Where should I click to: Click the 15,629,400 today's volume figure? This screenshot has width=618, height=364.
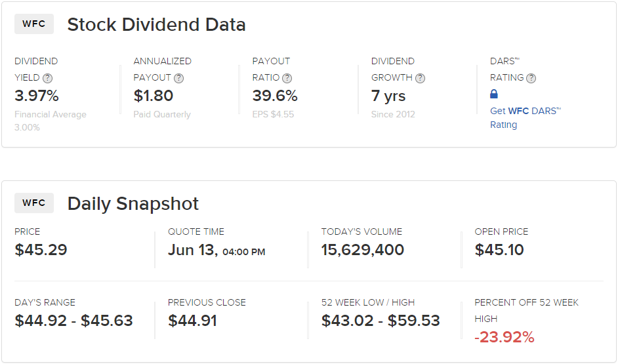(363, 250)
